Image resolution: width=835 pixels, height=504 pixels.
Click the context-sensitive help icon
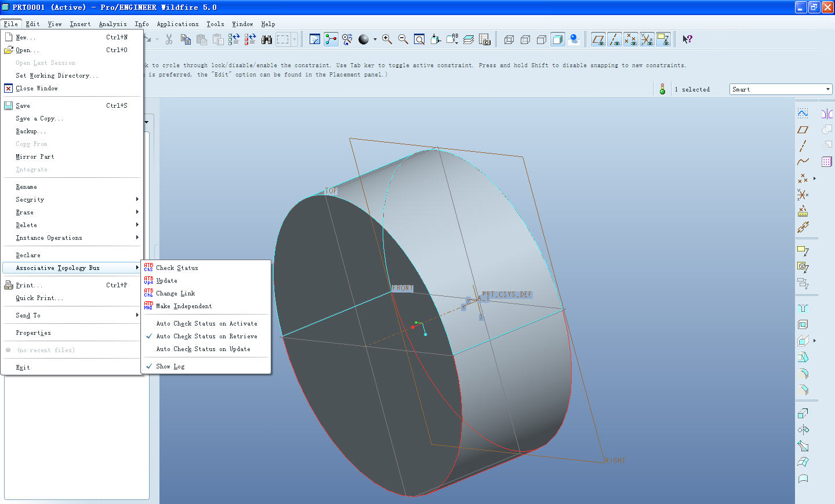(x=687, y=39)
